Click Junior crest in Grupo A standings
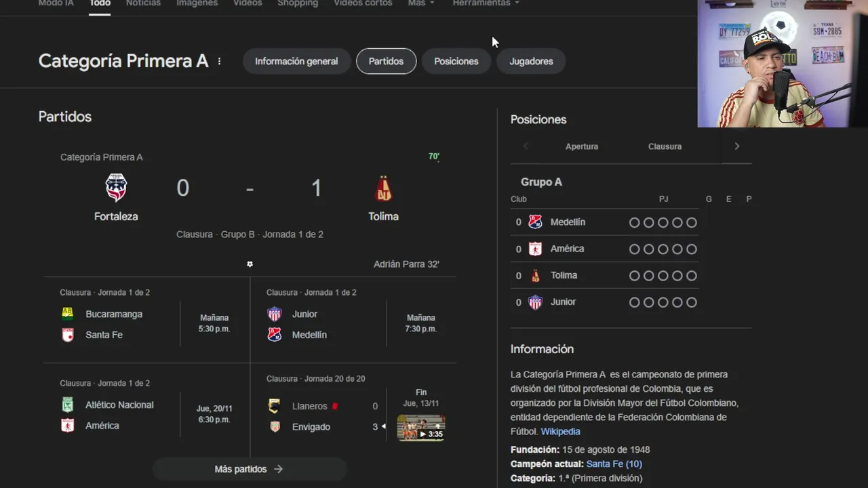This screenshot has height=488, width=868. 536,302
